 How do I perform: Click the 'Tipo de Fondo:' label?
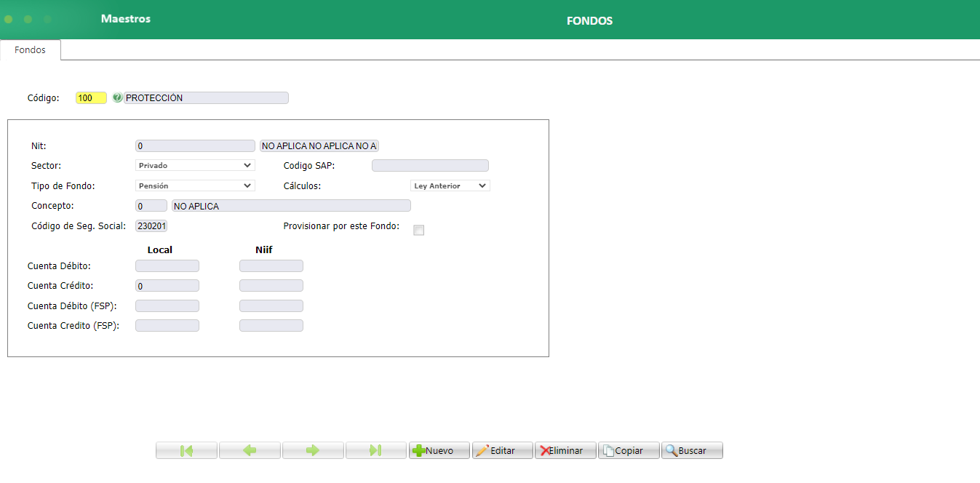63,186
